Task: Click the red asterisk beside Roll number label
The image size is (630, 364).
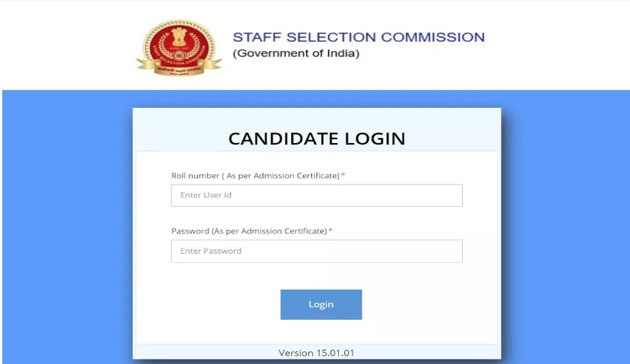Action: 343,175
